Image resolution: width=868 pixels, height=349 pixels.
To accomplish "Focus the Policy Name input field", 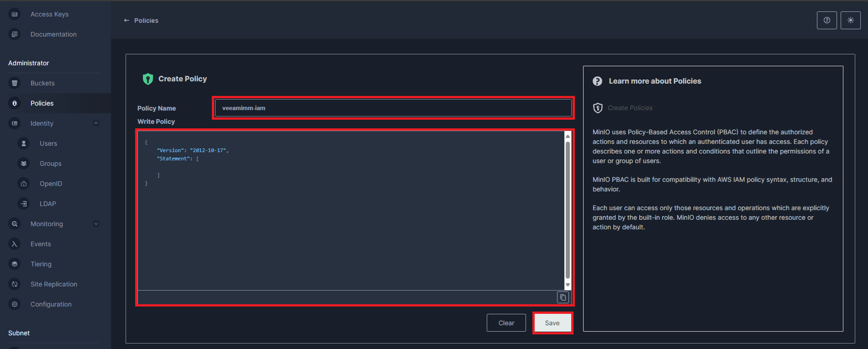I will click(393, 108).
